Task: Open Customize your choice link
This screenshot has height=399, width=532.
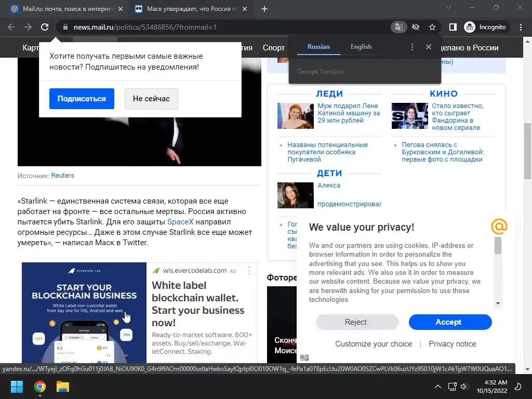Action: pyautogui.click(x=374, y=344)
